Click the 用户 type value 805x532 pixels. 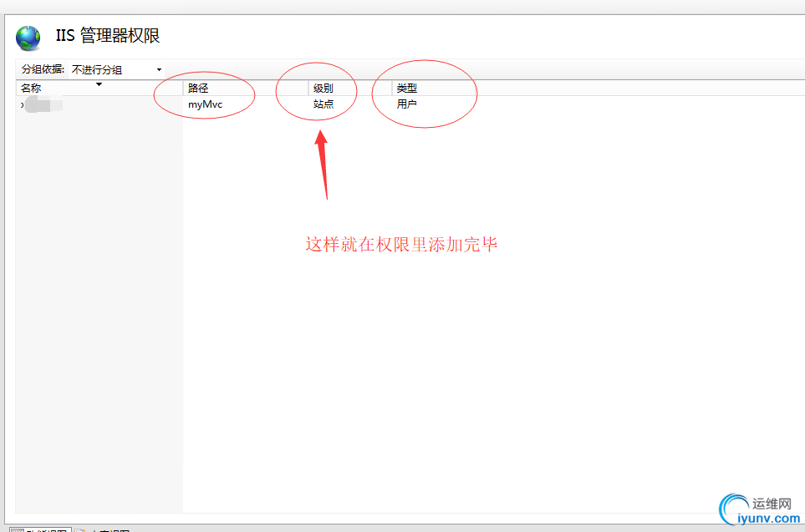(x=407, y=104)
